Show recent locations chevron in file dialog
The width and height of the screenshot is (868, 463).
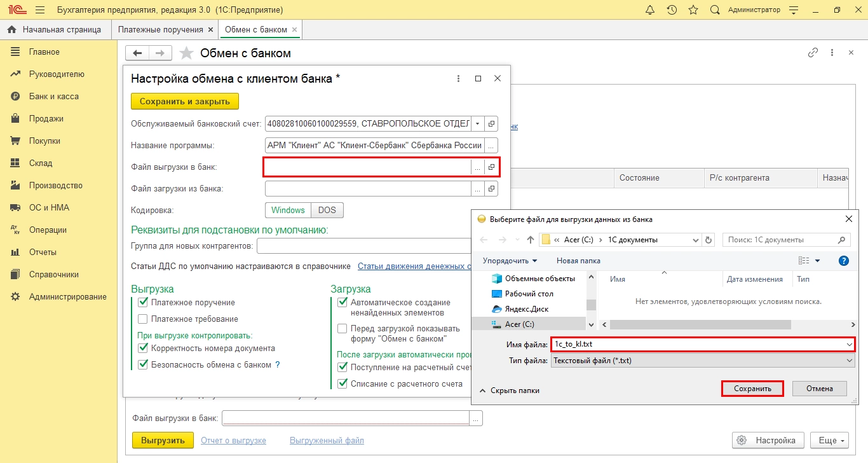518,240
